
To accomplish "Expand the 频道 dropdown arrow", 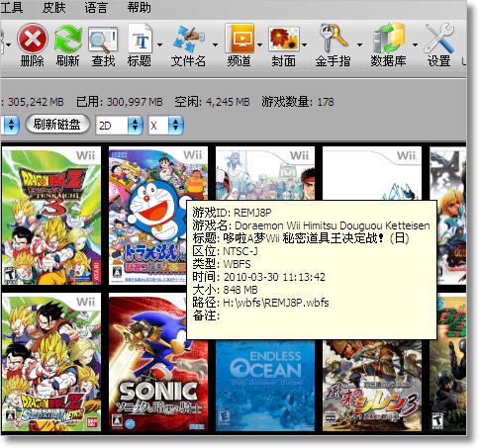I will tap(260, 45).
